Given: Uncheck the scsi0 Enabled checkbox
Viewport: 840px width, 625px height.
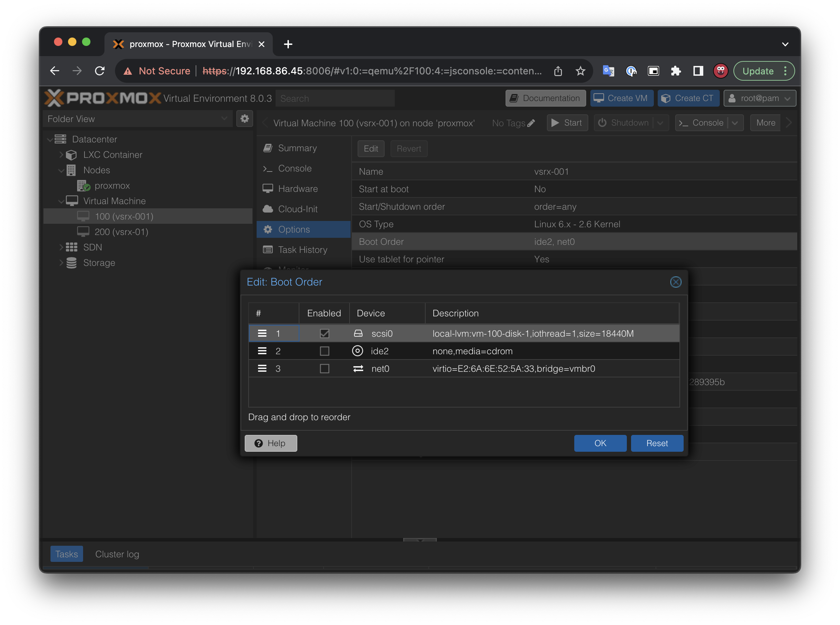Looking at the screenshot, I should click(x=325, y=333).
